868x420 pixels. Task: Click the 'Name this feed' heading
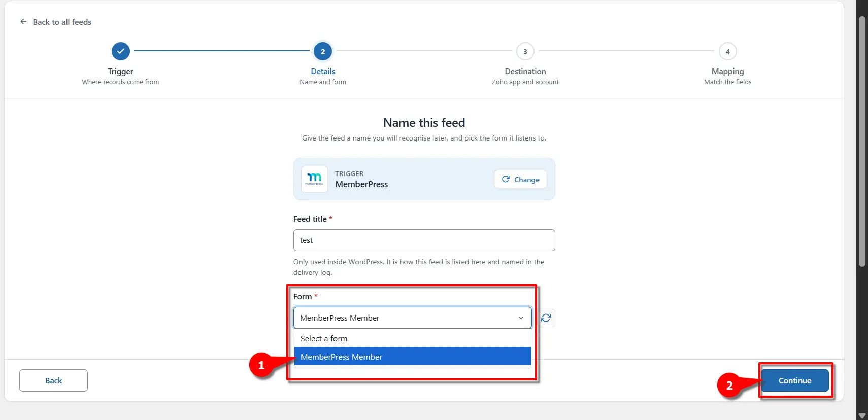click(x=424, y=123)
